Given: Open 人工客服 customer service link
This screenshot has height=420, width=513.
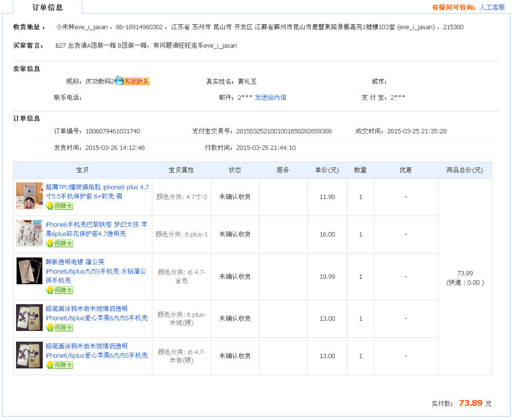Looking at the screenshot, I should tap(492, 7).
